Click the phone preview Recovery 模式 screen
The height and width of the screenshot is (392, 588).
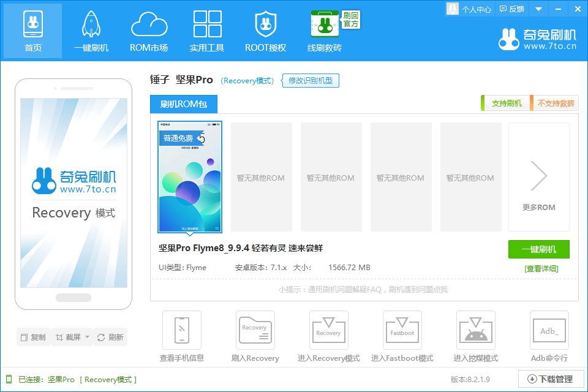(x=73, y=193)
